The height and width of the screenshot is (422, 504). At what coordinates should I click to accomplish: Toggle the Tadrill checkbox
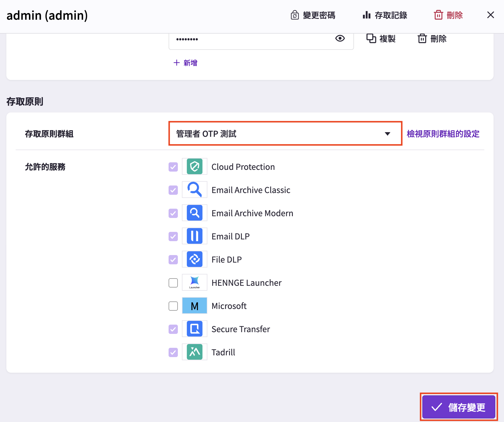tap(173, 352)
